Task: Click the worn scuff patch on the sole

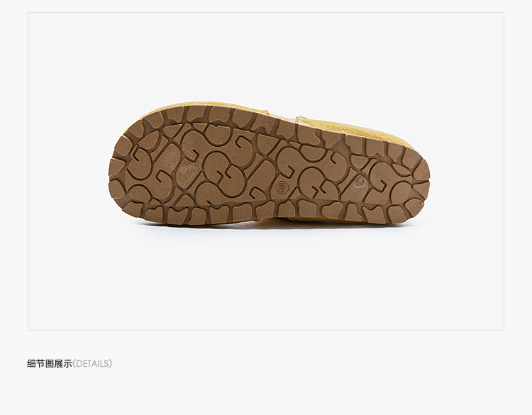Action: point(186,170)
